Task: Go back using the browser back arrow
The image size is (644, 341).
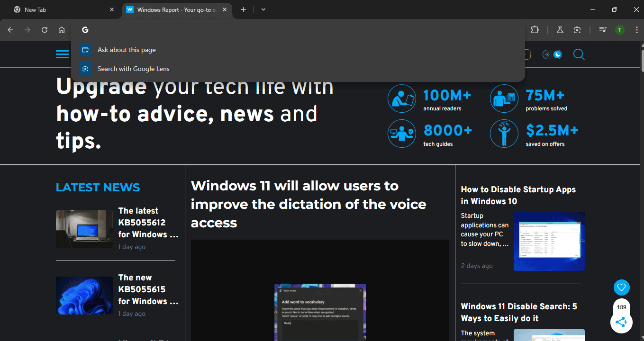Action: [10, 30]
